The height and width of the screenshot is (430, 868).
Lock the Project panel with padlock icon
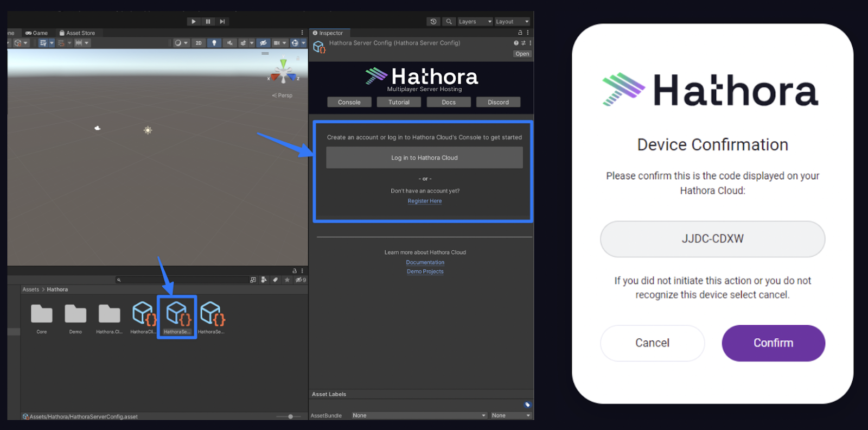pyautogui.click(x=295, y=270)
